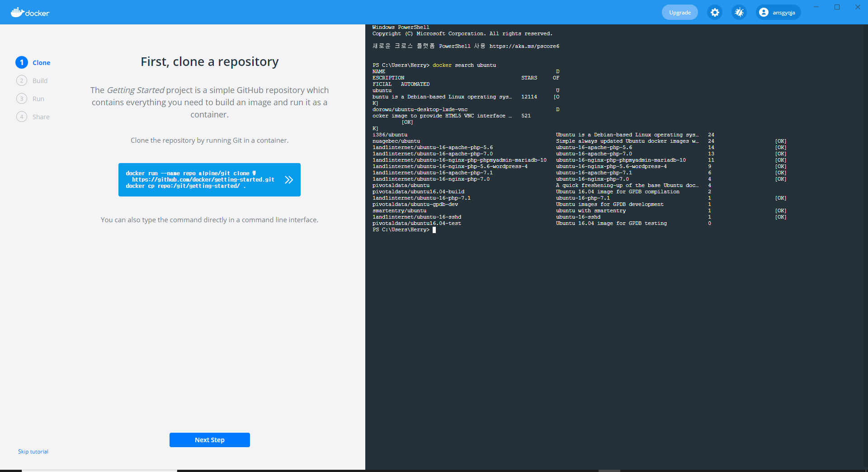Click the 'i386/ubuntu' row in terminal
This screenshot has height=472, width=868.
click(543, 135)
